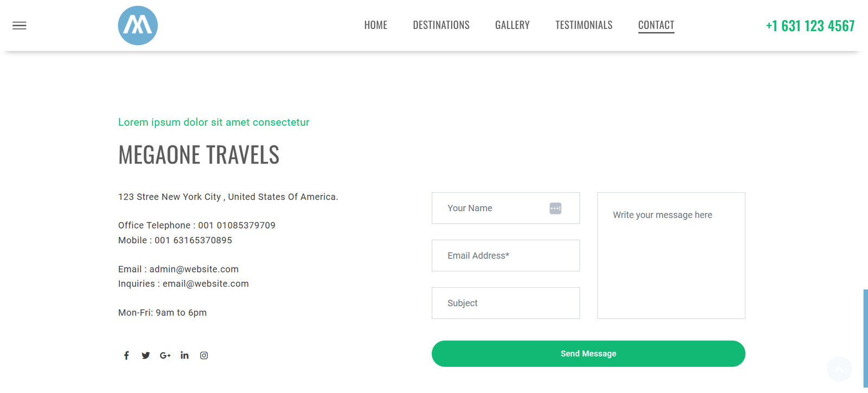The image size is (868, 393).
Task: Open the Twitter social icon
Action: point(145,356)
